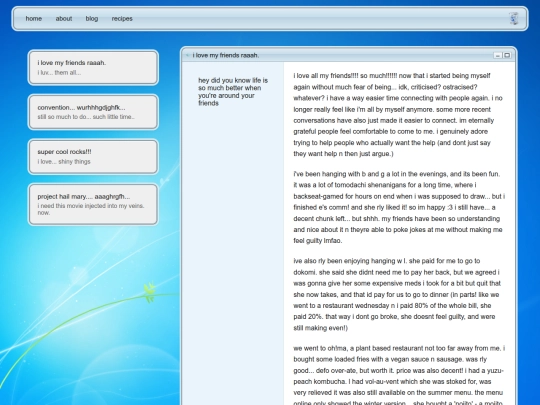Viewport: 540px width, 405px height.
Task: Maximize the 'i love my friends raaah.' window
Action: (x=507, y=55)
